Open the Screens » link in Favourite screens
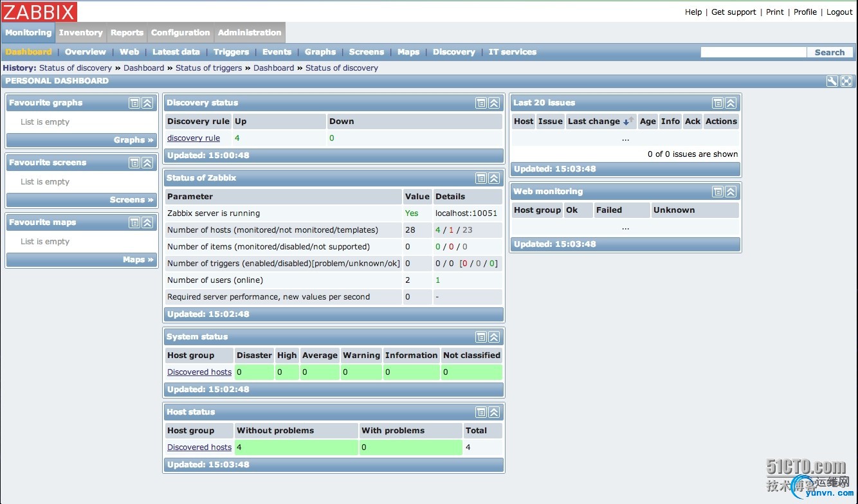 coord(132,200)
